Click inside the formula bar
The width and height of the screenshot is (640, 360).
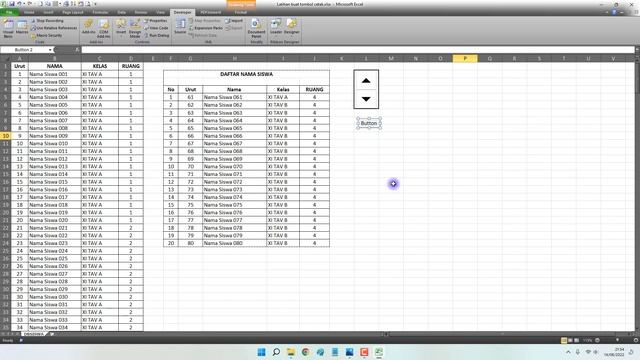358,50
